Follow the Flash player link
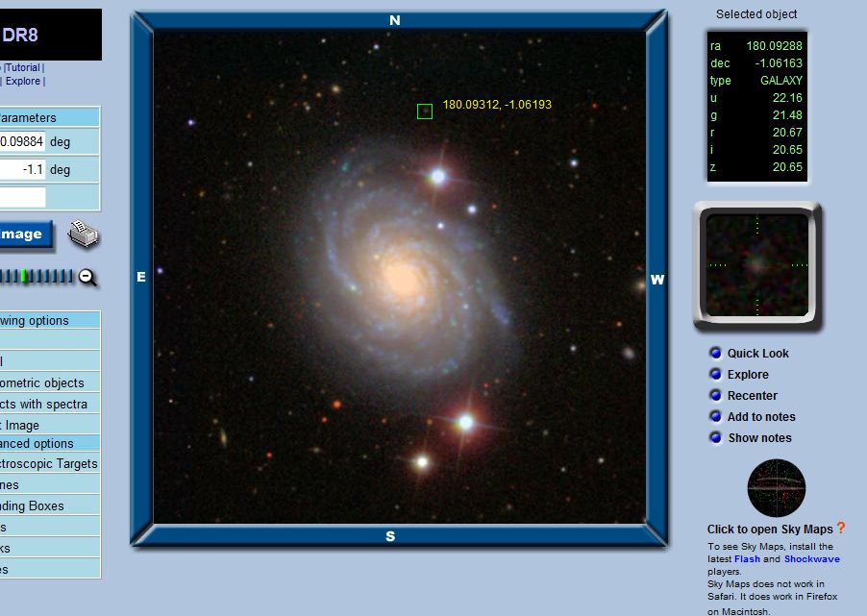This screenshot has width=867, height=616. [x=747, y=559]
